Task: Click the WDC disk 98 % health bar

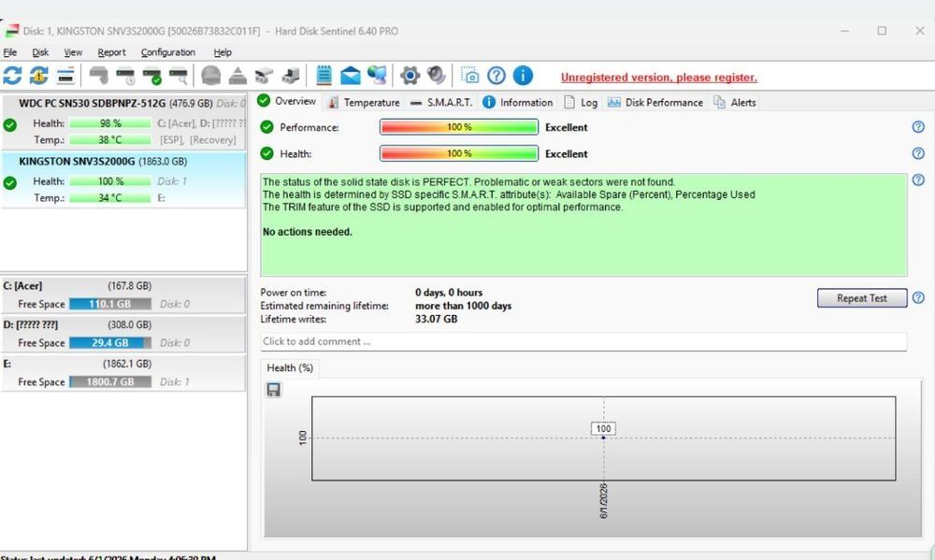Action: (110, 123)
